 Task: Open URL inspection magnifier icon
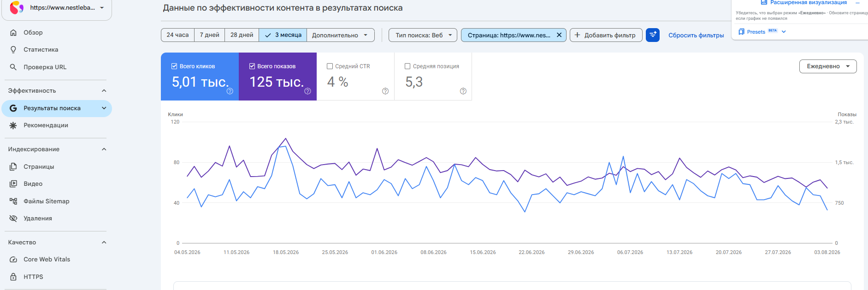13,67
